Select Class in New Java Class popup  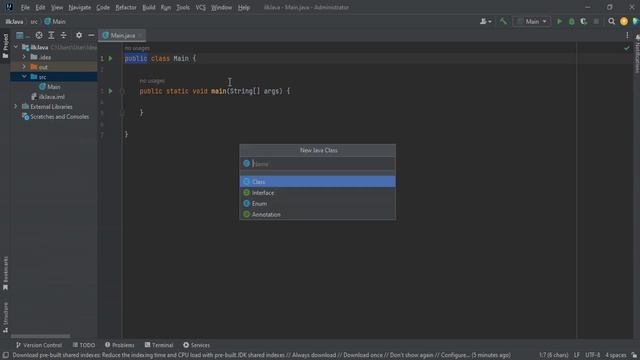(x=318, y=182)
